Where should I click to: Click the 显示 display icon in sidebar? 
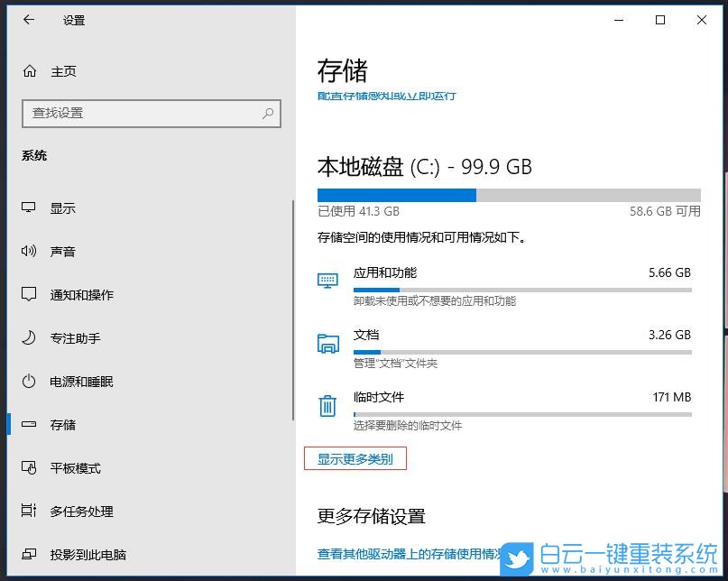pyautogui.click(x=27, y=207)
